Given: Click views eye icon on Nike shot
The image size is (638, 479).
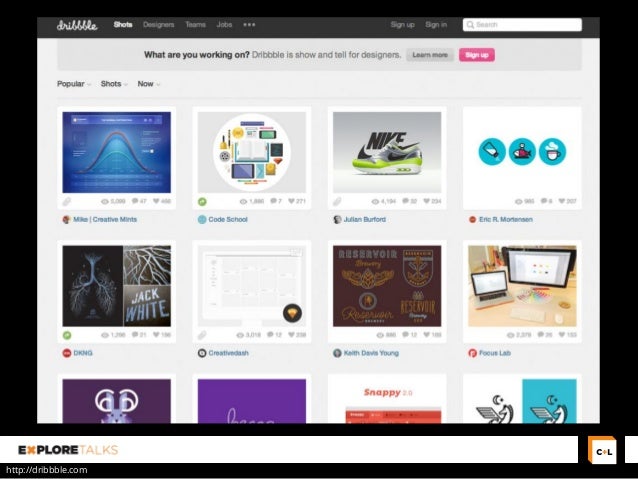Looking at the screenshot, I should pos(375,201).
